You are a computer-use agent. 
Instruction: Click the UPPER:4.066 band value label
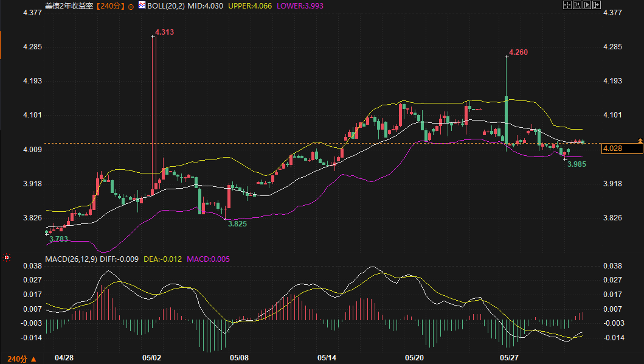coord(250,5)
